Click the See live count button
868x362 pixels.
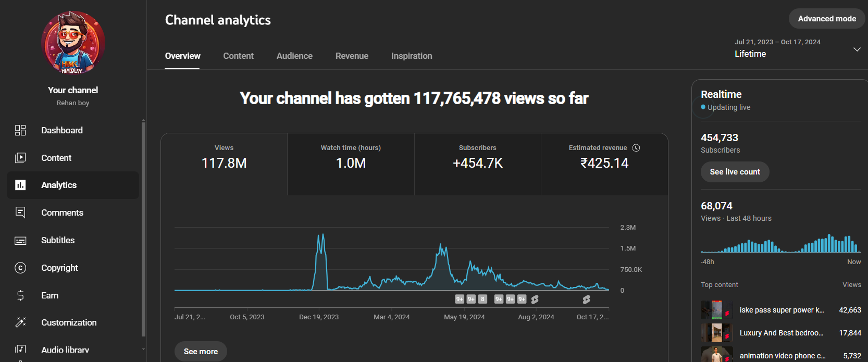coord(735,172)
